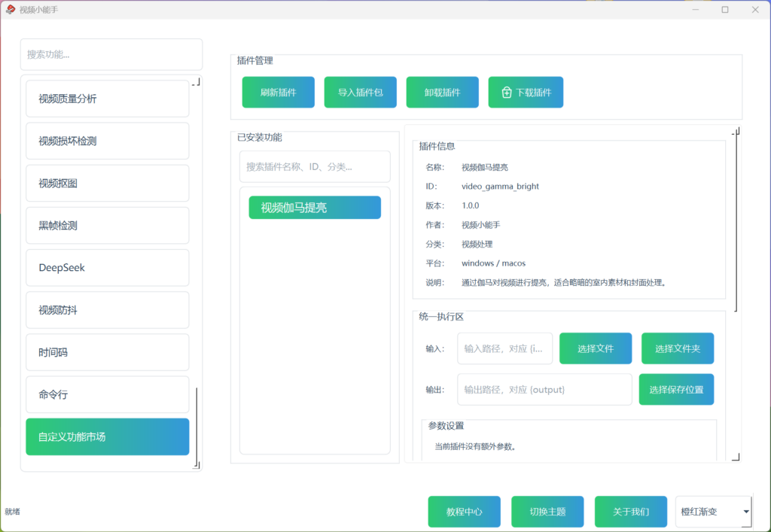Minimize the 视频小能手 window

(695, 9)
